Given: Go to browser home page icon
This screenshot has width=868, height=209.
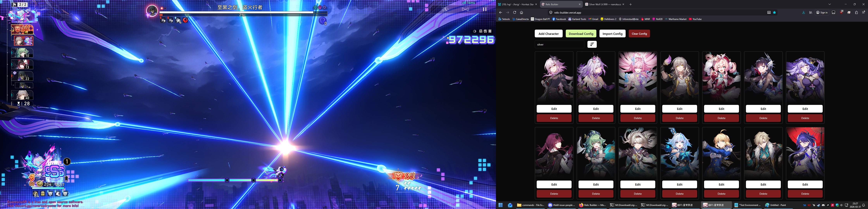Looking at the screenshot, I should point(521,12).
